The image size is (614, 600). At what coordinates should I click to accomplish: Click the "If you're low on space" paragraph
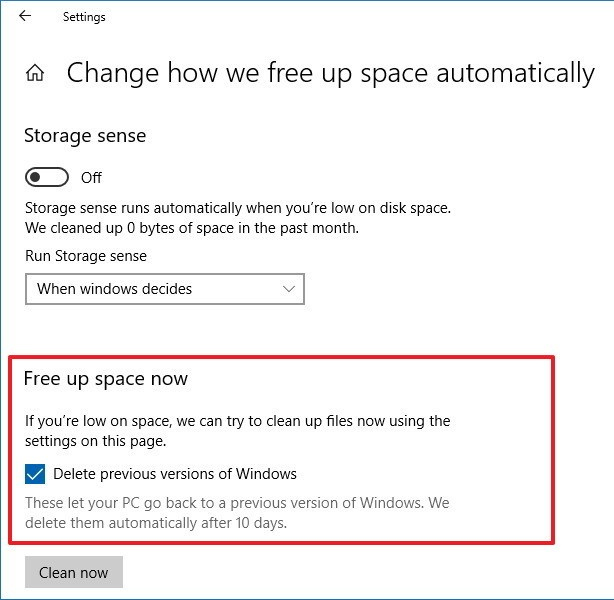click(x=238, y=421)
